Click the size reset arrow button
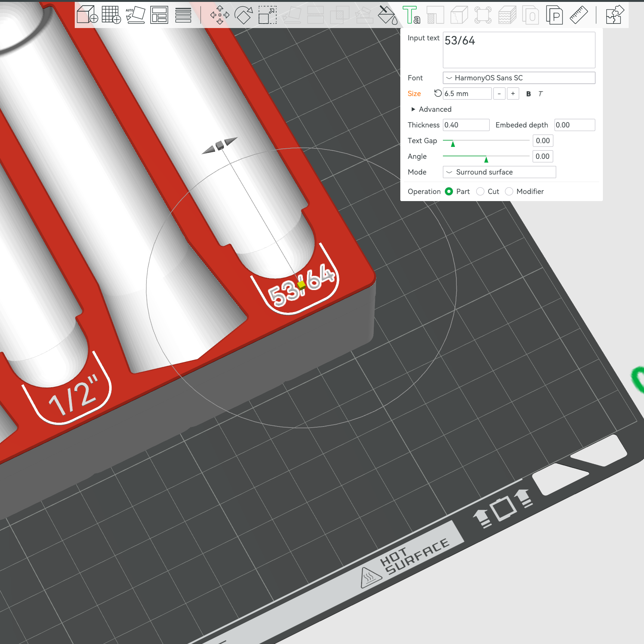This screenshot has width=644, height=644. 437,93
